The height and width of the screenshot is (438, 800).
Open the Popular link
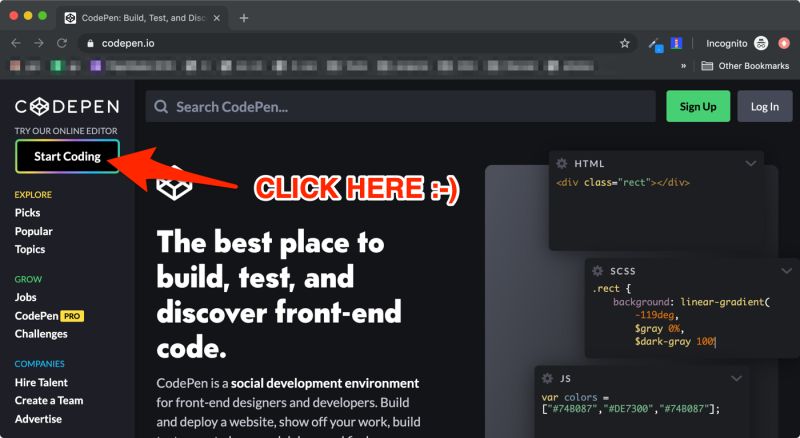[x=34, y=231]
